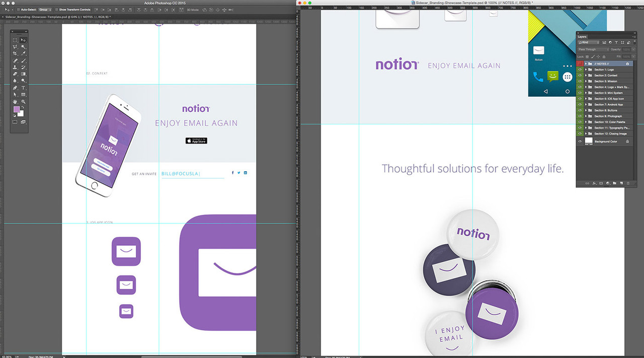
Task: Pick the Magic Wand tool
Action: tap(24, 47)
